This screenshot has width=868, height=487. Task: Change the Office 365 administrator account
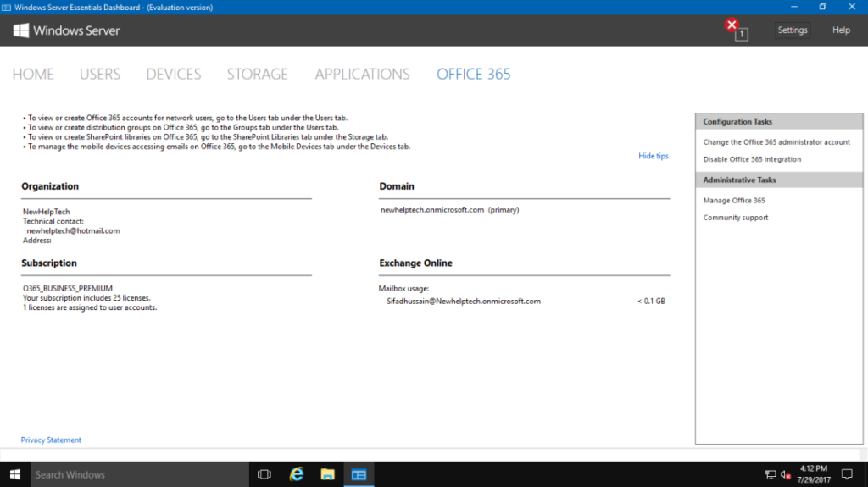tap(776, 142)
